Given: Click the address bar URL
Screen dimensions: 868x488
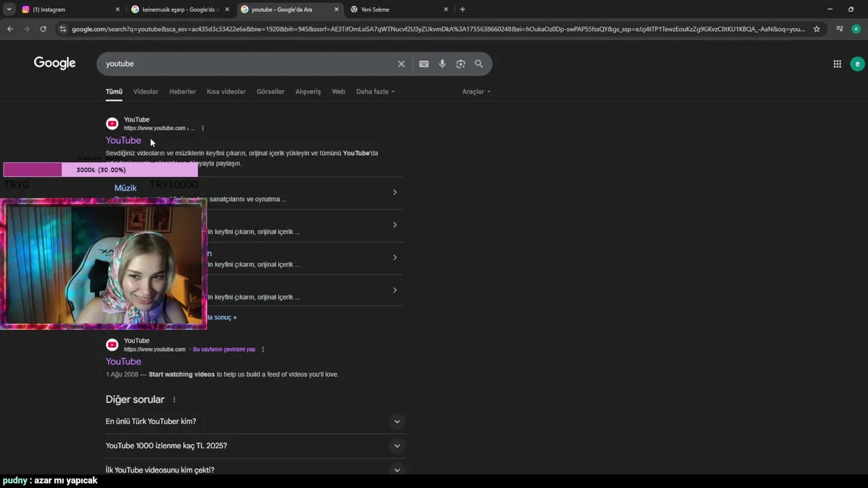Looking at the screenshot, I should point(438,29).
